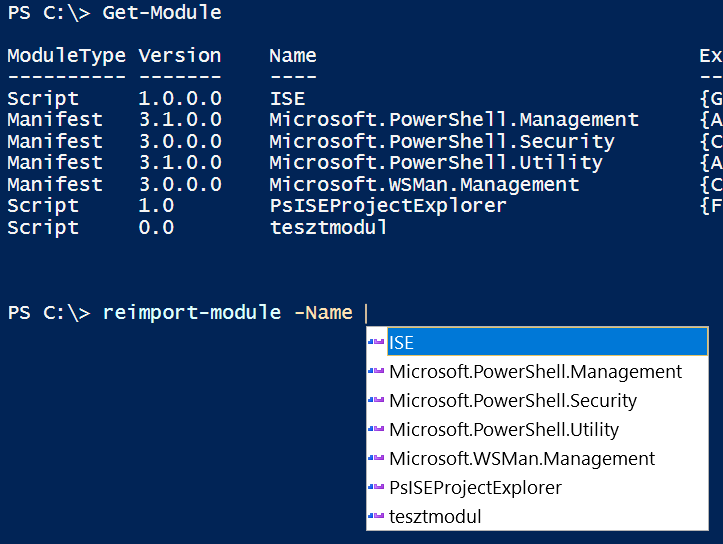Select the highlighted ISE entry in the autocomplete popup
Image resolution: width=723 pixels, height=544 pixels.
coord(402,342)
